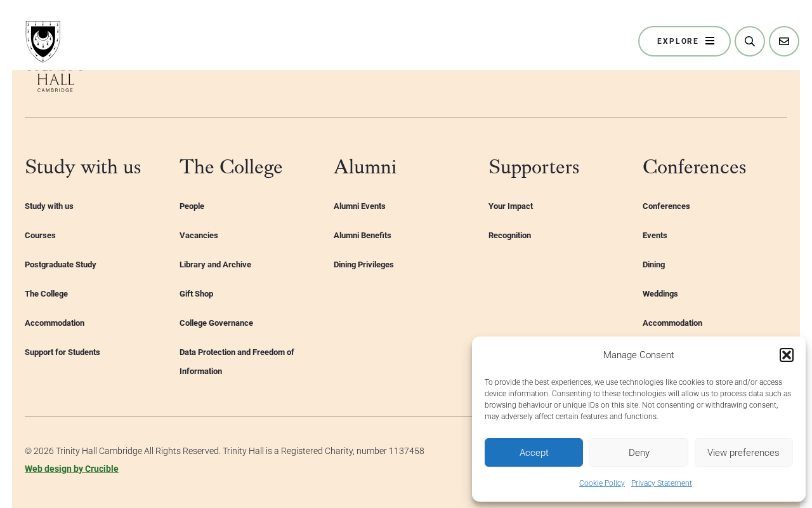Open the Explore menu
Screen dimensions: 812x508
(684, 41)
